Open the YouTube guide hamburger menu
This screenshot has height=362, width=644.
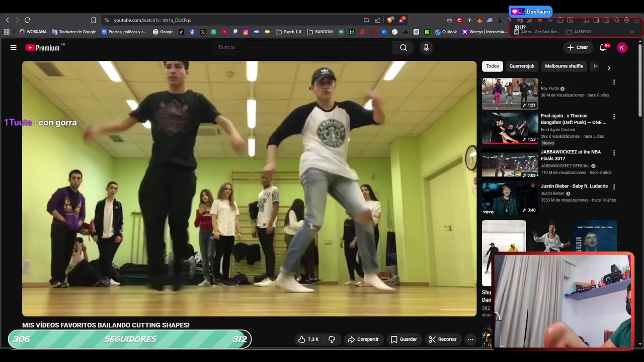pos(14,47)
